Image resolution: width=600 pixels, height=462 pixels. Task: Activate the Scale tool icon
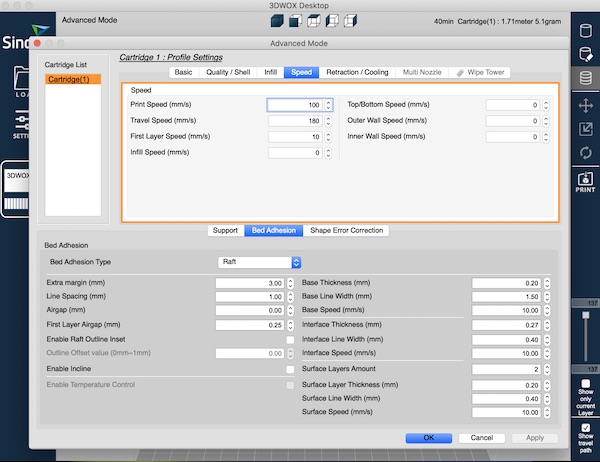(x=585, y=129)
